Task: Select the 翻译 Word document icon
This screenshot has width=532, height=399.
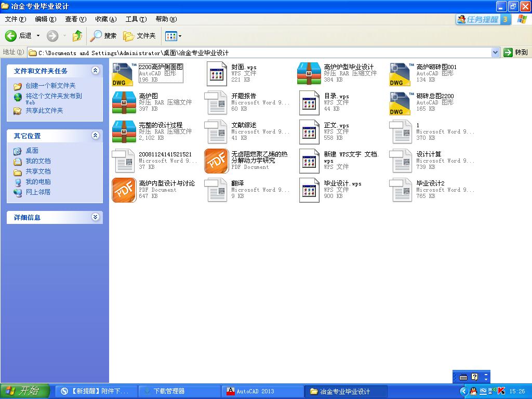Action: (x=216, y=190)
